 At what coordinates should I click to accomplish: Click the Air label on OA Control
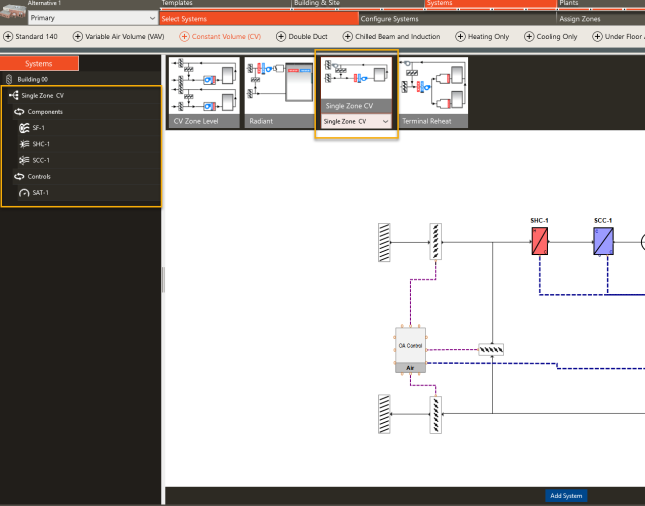[x=410, y=368]
